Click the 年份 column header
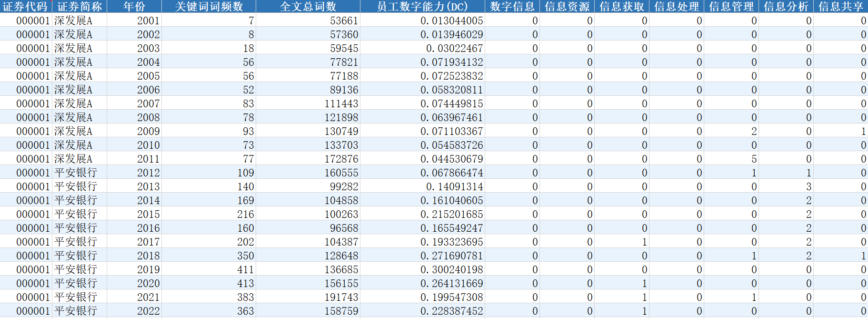Image resolution: width=868 pixels, height=319 pixels. (x=134, y=6)
